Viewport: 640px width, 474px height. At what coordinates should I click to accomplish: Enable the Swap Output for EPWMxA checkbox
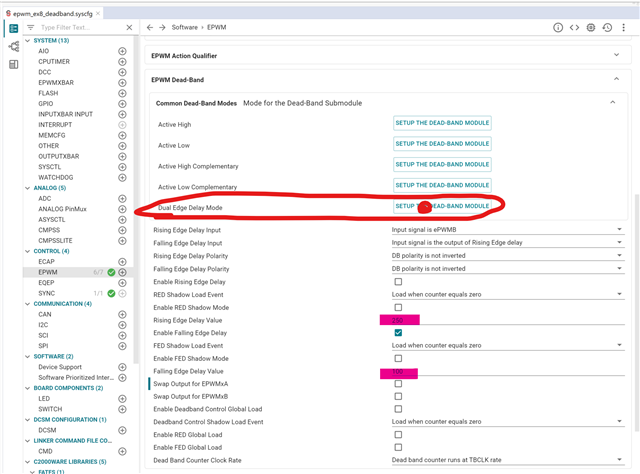tap(398, 384)
